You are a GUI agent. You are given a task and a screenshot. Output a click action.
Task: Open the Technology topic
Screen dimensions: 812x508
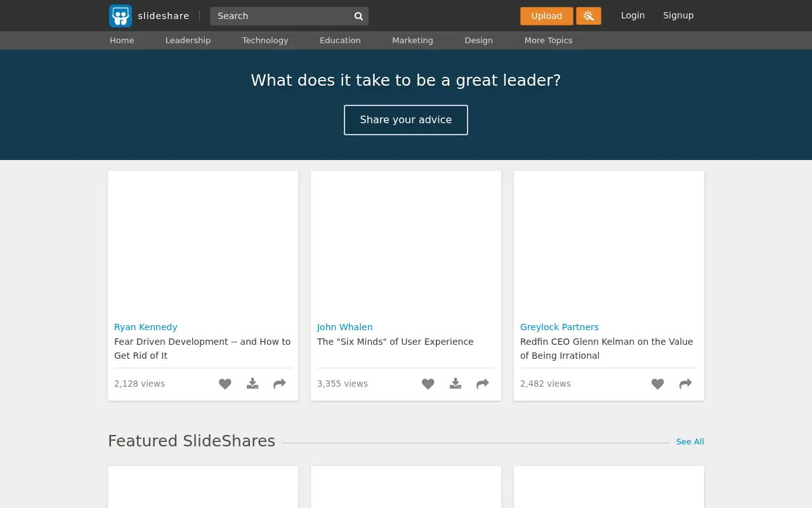(x=265, y=40)
